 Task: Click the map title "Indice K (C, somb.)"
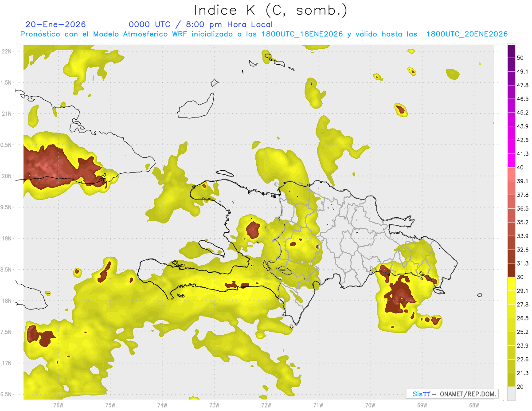(x=271, y=10)
